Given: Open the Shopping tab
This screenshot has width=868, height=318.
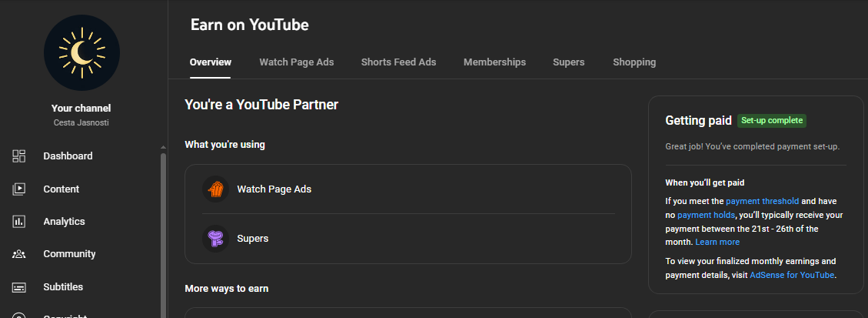Looking at the screenshot, I should tap(634, 62).
